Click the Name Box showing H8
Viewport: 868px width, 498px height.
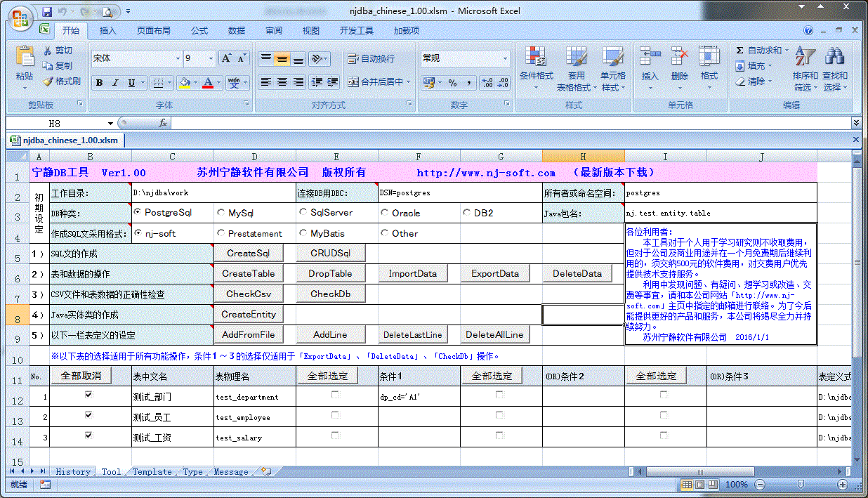click(x=56, y=123)
